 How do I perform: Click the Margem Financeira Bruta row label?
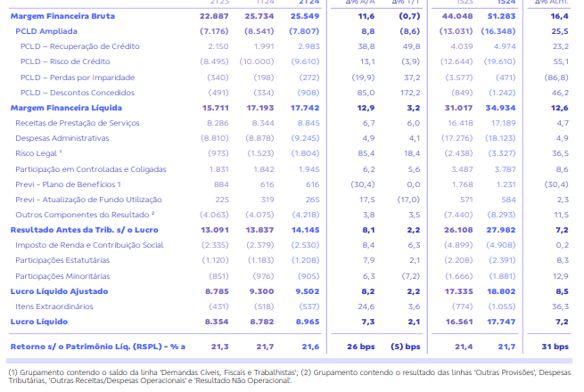click(62, 16)
